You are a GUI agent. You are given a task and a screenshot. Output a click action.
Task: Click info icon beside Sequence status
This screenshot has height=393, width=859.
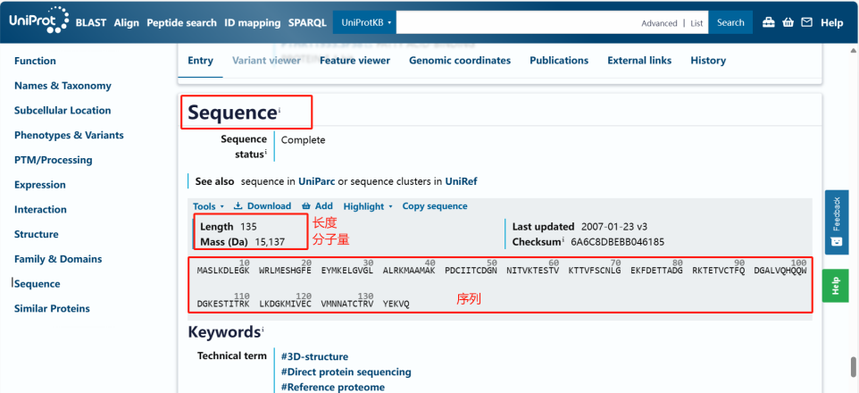coord(266,152)
